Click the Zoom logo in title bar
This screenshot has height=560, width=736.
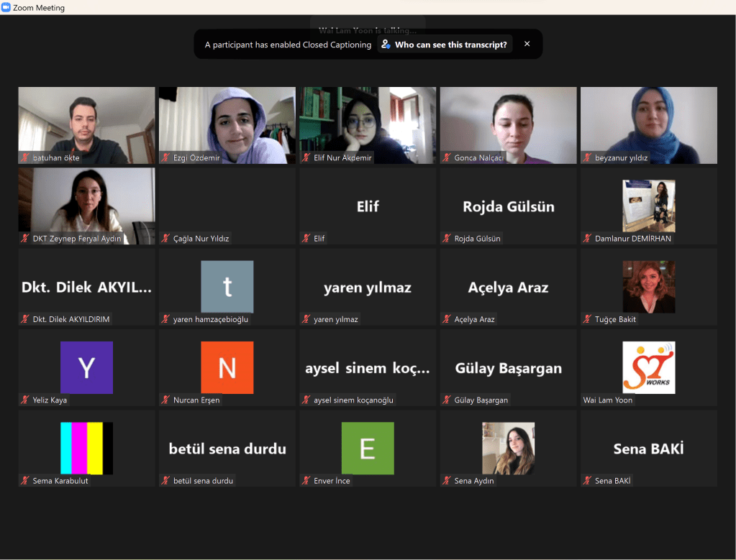(x=6, y=8)
